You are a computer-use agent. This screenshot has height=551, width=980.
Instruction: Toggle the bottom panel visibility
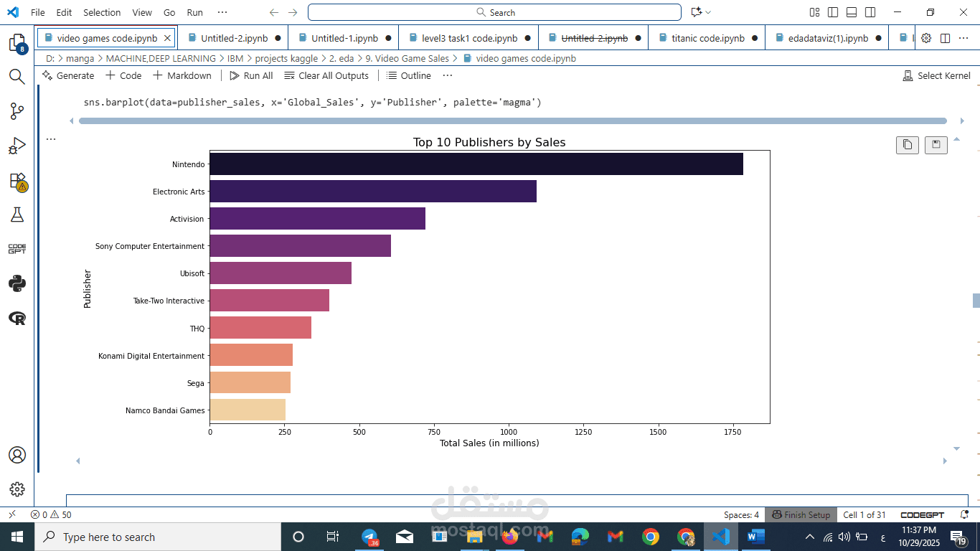click(852, 12)
